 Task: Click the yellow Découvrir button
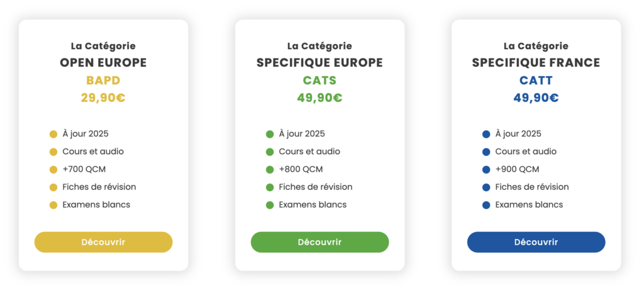click(104, 242)
